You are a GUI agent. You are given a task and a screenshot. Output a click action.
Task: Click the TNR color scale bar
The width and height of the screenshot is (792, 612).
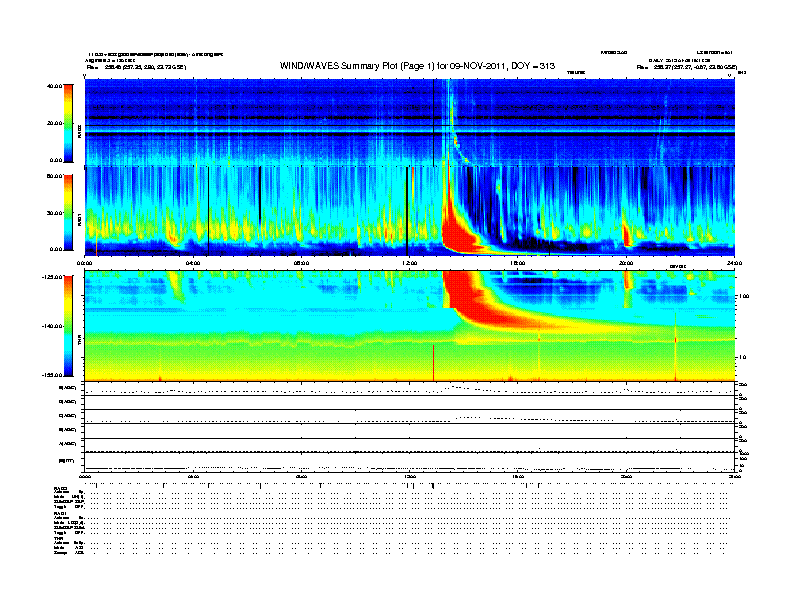[x=68, y=326]
